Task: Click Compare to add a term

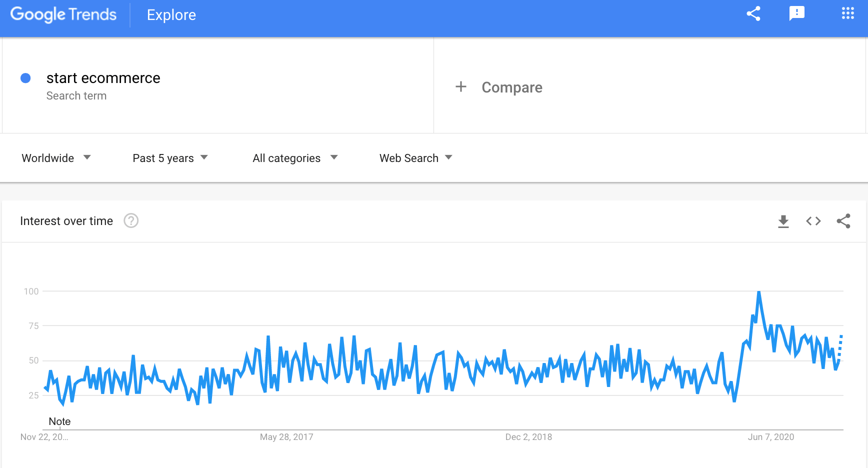Action: 512,87
